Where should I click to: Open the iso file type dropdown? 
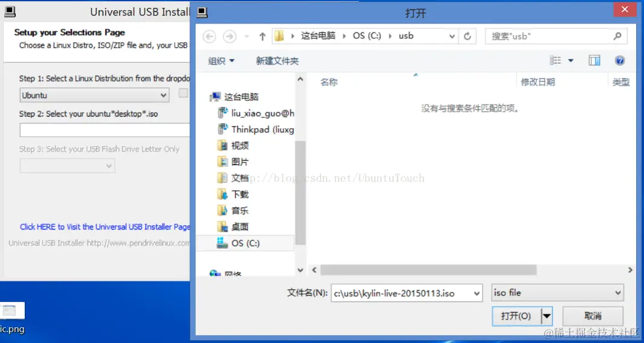[x=558, y=293]
